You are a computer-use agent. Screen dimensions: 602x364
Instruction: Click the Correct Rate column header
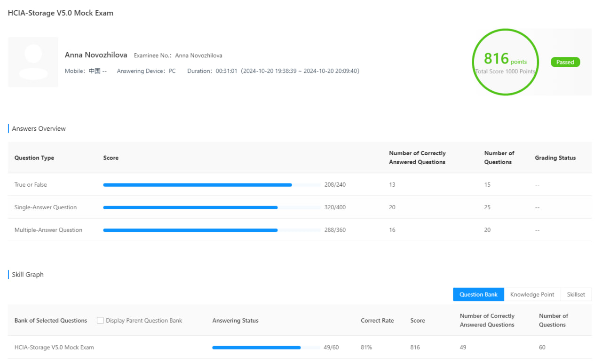coord(377,320)
